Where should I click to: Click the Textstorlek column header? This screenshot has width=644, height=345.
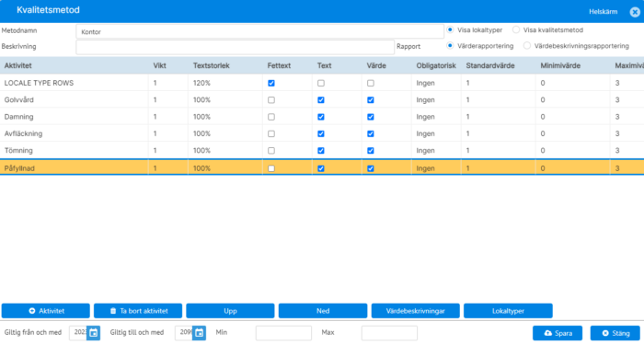[x=212, y=65]
